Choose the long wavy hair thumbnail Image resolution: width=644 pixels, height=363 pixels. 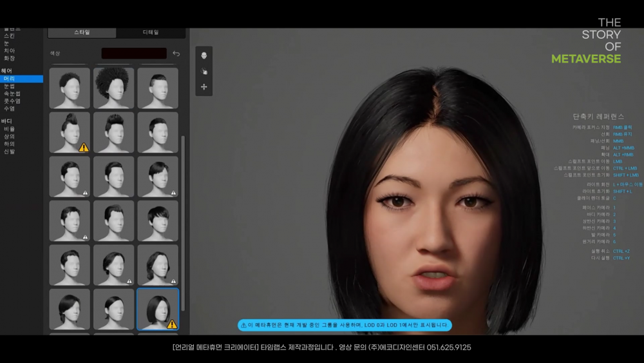[158, 265]
